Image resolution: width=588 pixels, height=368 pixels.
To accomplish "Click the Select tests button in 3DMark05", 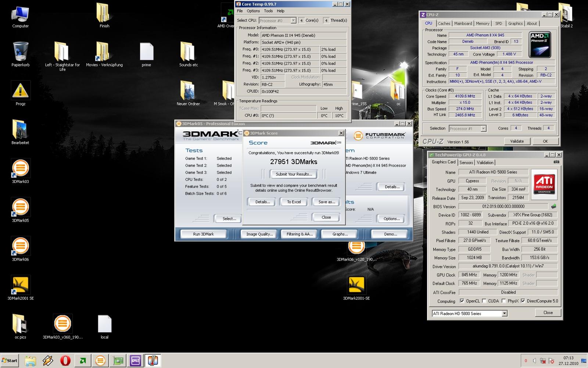I will tap(229, 219).
